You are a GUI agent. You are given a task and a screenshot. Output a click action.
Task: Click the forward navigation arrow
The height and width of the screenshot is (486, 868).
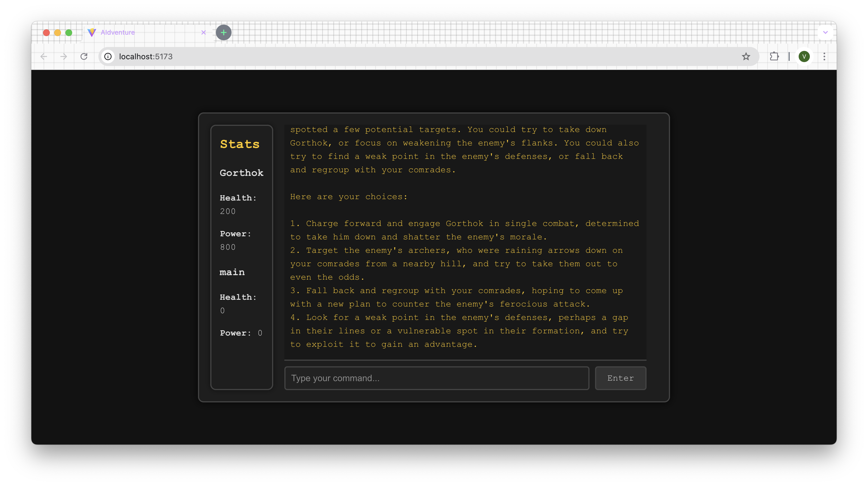coord(63,56)
